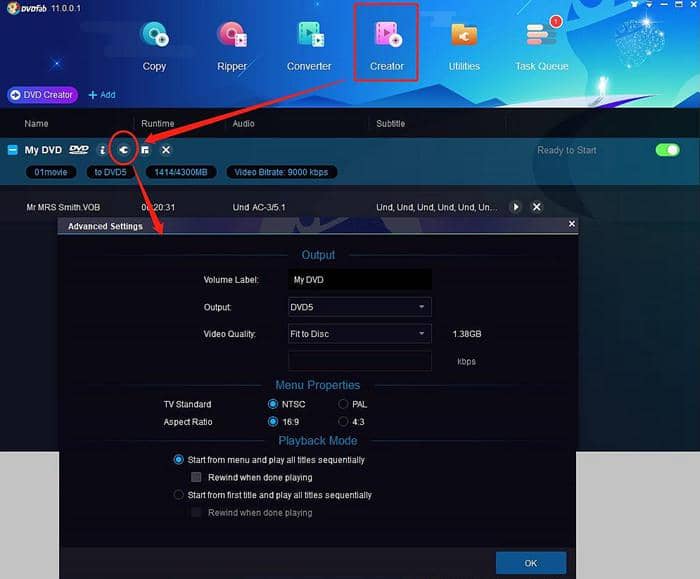The image size is (700, 579).
Task: Open Advanced Settings wrench icon
Action: coord(124,150)
